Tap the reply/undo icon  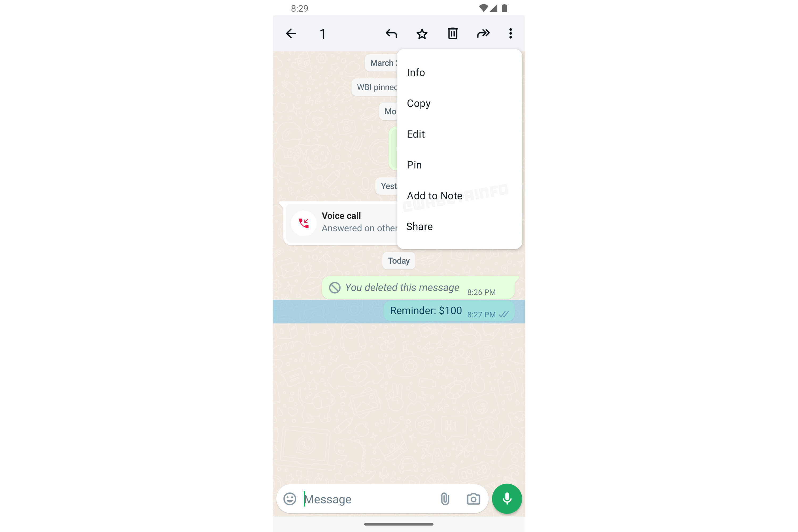click(x=391, y=33)
